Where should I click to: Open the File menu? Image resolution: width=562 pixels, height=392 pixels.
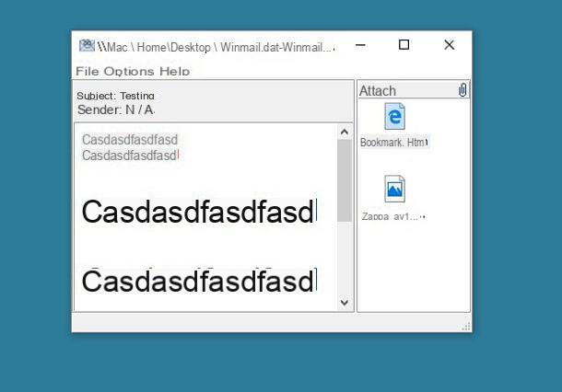88,71
